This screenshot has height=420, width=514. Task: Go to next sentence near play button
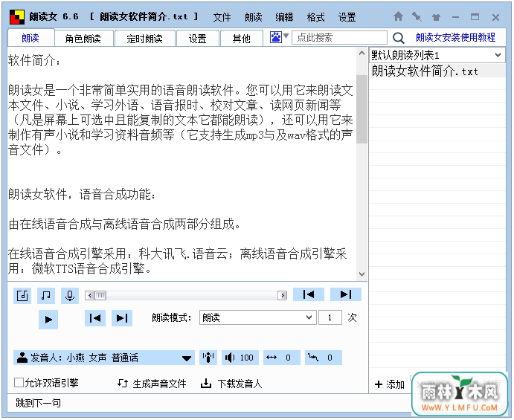[122, 318]
